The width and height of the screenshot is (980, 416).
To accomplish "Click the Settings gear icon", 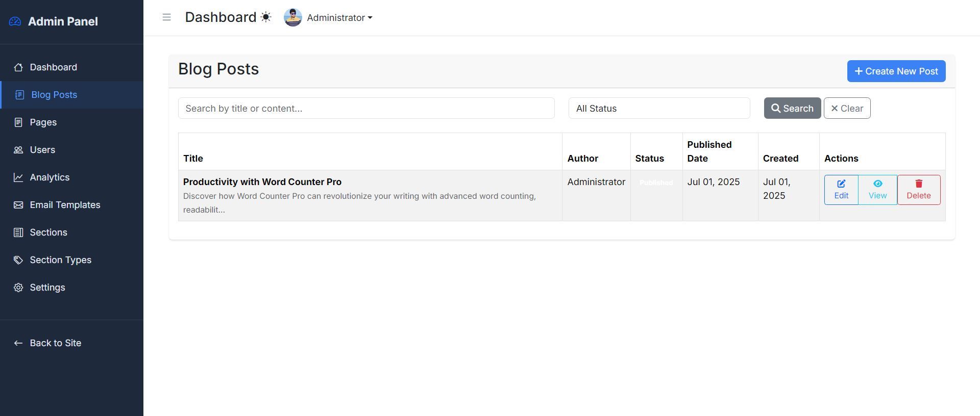I will pyautogui.click(x=18, y=288).
